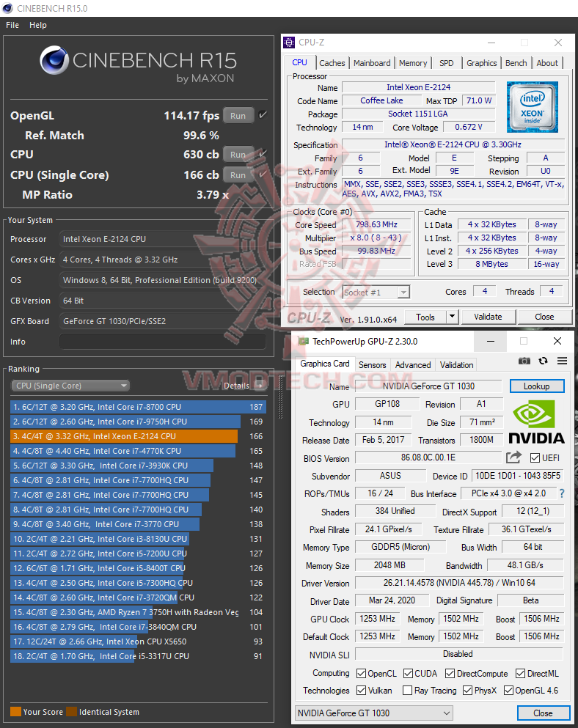The height and width of the screenshot is (728, 578).
Task: Toggle the OpenCL checkbox
Action: tap(361, 673)
